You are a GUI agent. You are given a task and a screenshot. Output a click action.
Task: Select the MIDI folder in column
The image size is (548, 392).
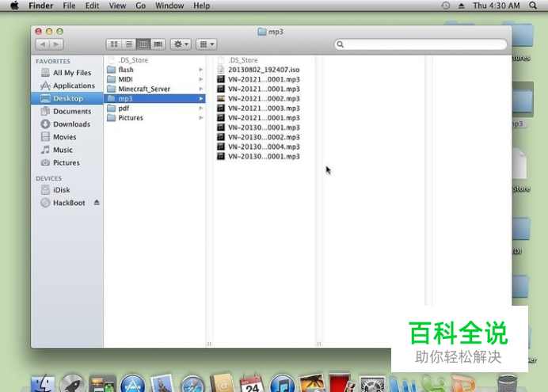(155, 79)
